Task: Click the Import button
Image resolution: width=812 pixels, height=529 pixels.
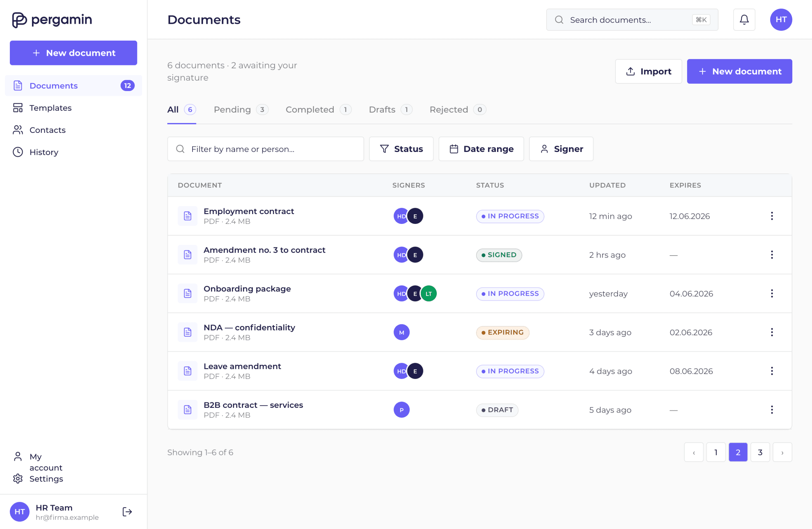Action: click(x=649, y=71)
